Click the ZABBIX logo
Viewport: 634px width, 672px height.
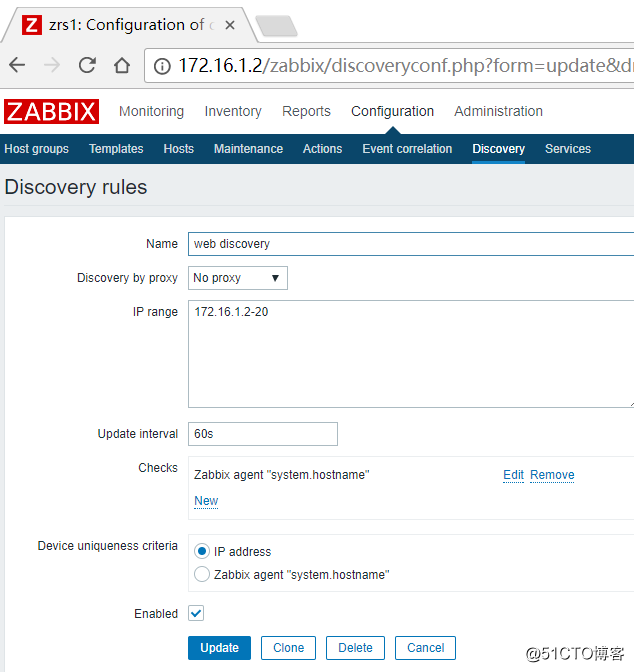point(51,111)
